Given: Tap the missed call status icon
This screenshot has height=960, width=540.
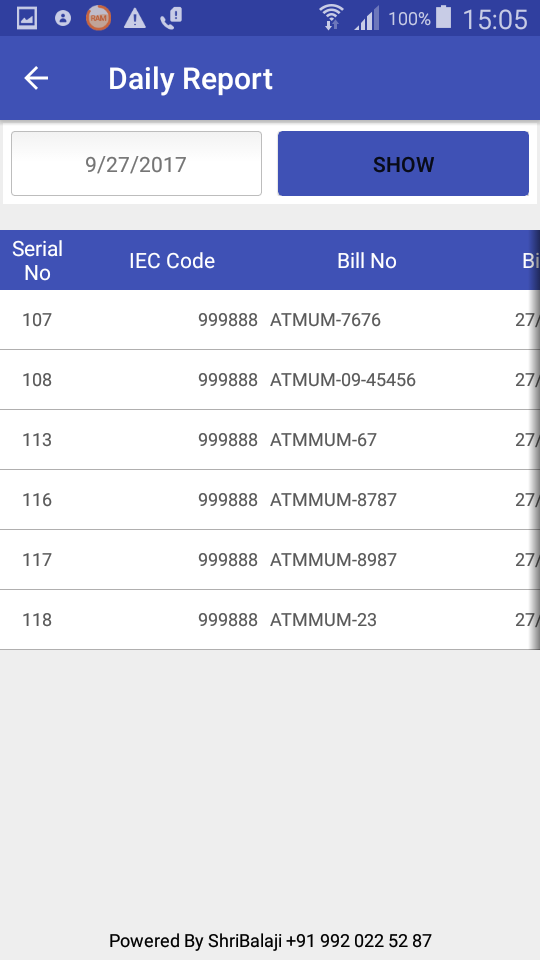Looking at the screenshot, I should point(171,18).
